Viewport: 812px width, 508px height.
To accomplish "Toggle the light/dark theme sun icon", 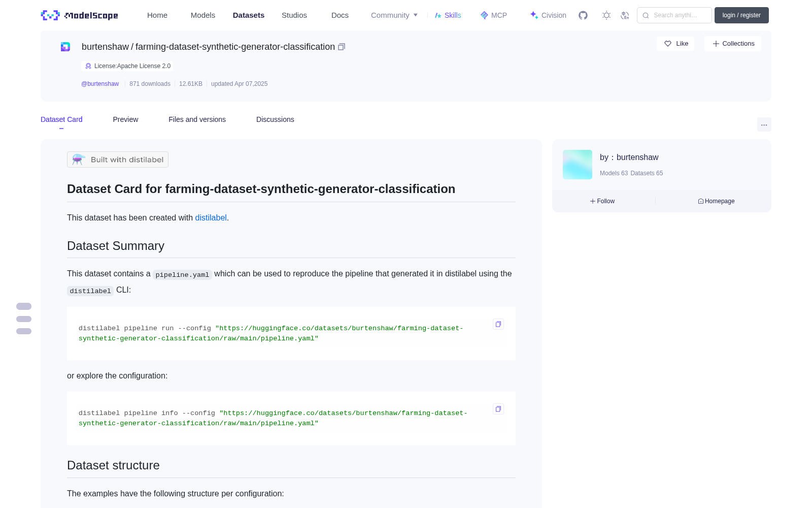I will pyautogui.click(x=606, y=15).
